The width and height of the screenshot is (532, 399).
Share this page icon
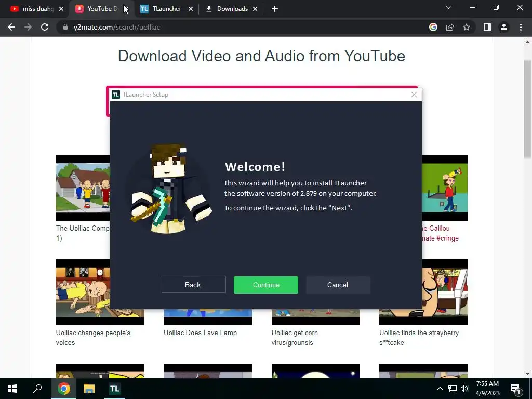point(450,27)
